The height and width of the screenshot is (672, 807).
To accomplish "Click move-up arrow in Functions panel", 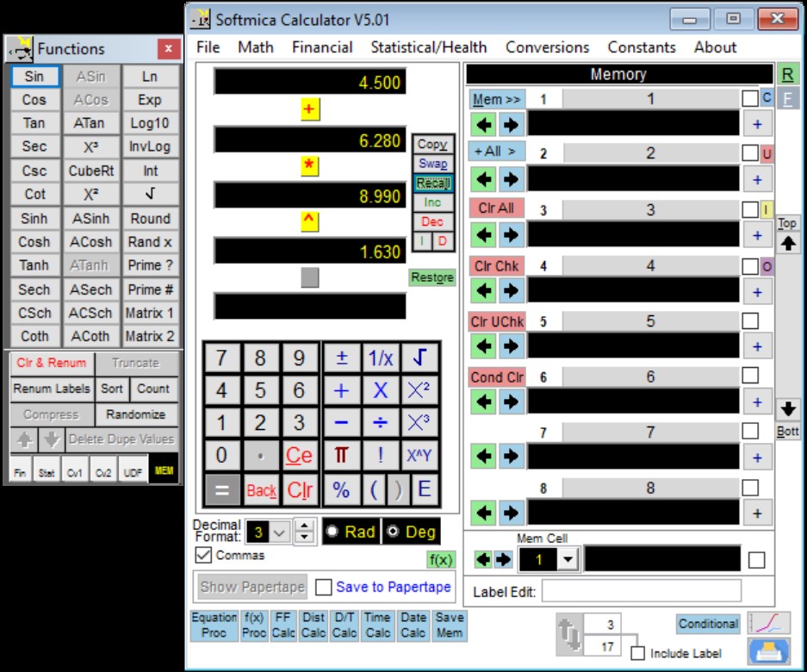I will point(25,439).
